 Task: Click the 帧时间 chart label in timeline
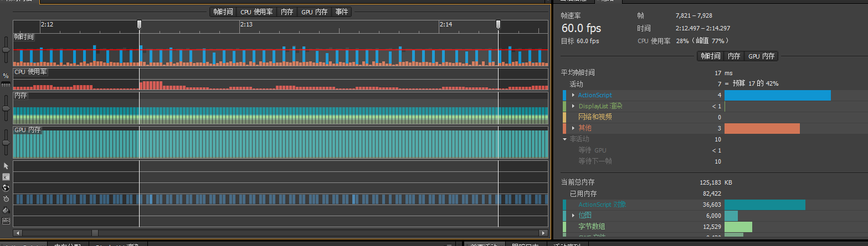tap(24, 36)
